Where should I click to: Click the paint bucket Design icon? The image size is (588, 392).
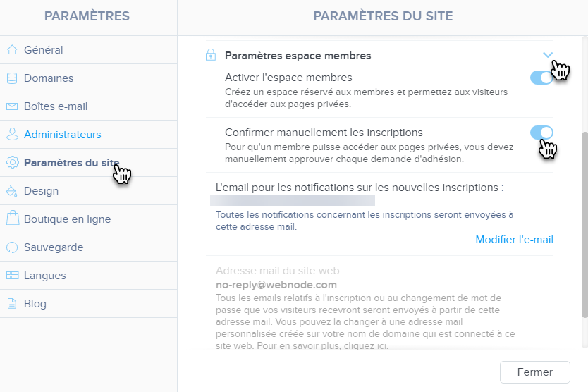(x=11, y=191)
